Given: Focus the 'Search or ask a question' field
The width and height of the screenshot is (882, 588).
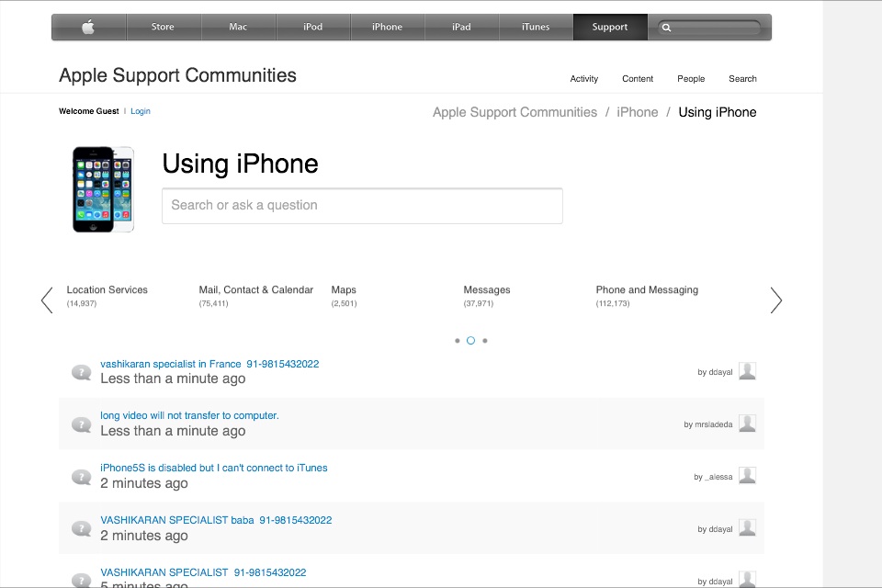Looking at the screenshot, I should tap(362, 206).
